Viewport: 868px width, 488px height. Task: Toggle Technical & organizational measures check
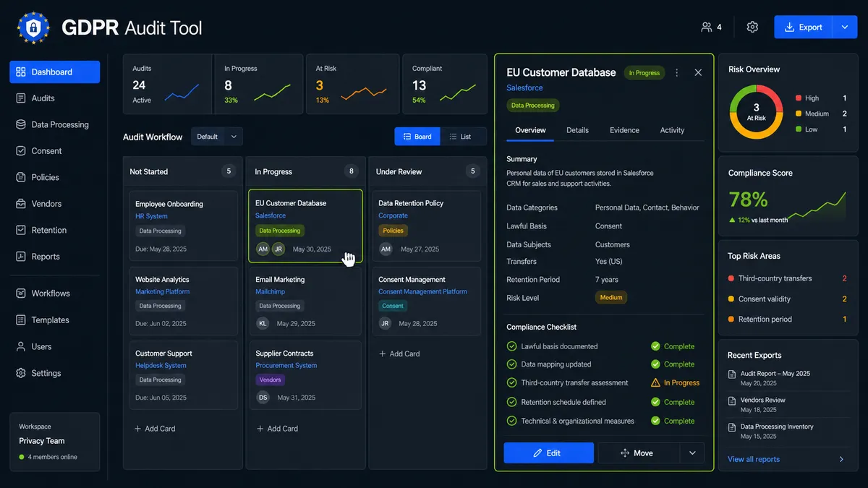click(512, 421)
